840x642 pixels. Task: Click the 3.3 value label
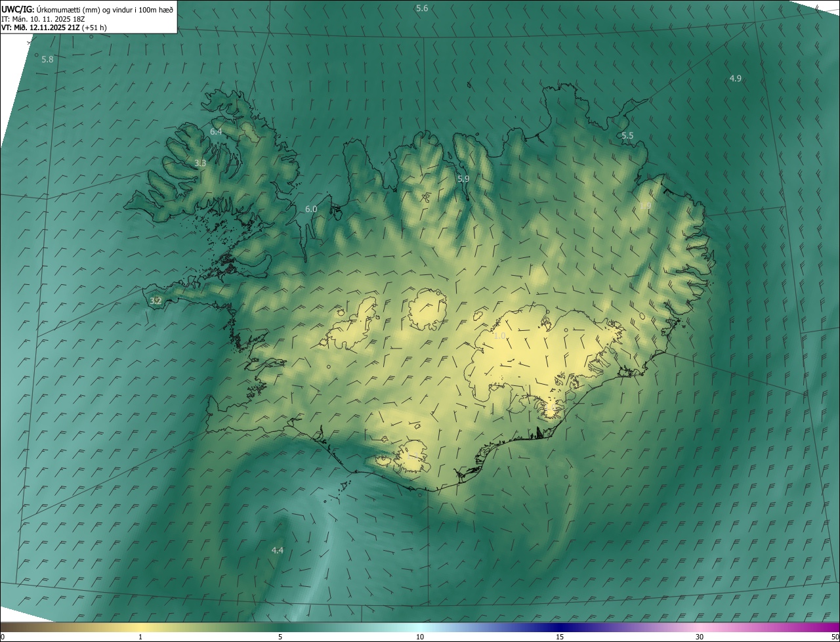(x=200, y=163)
